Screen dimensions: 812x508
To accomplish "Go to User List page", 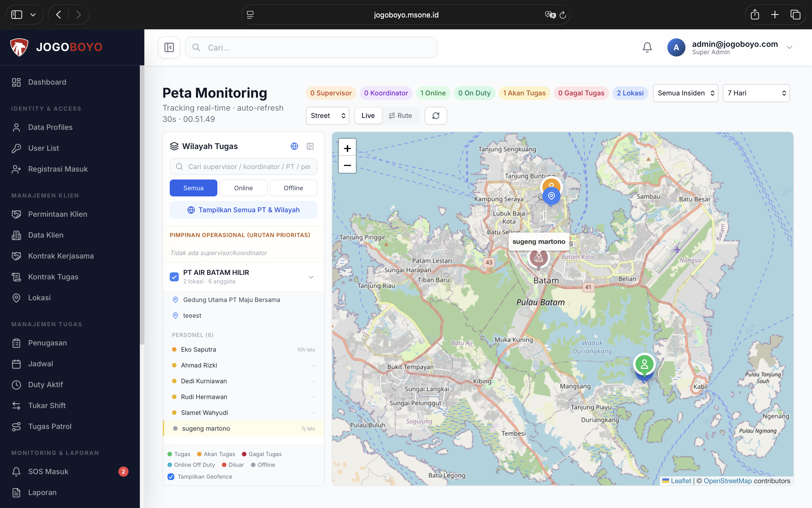I will point(70,148).
